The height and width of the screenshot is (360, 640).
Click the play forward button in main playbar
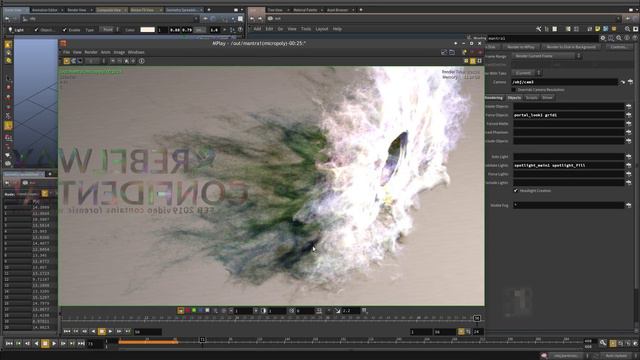pyautogui.click(x=54, y=344)
